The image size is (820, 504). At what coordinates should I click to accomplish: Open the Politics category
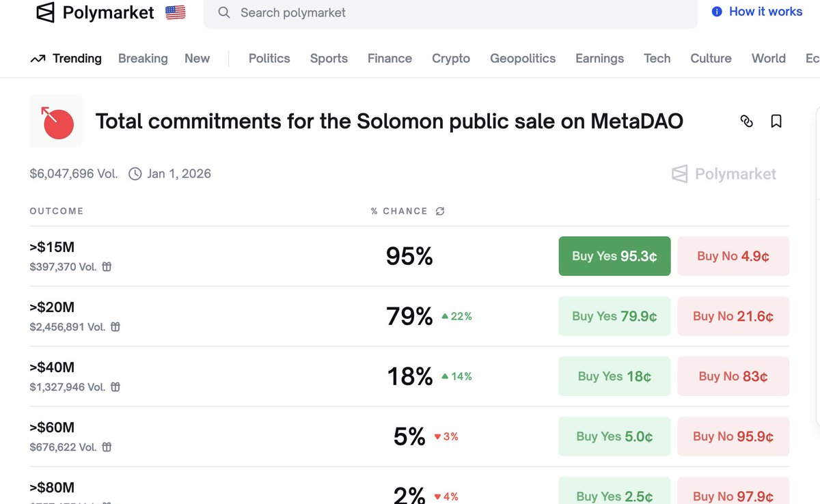(x=269, y=59)
